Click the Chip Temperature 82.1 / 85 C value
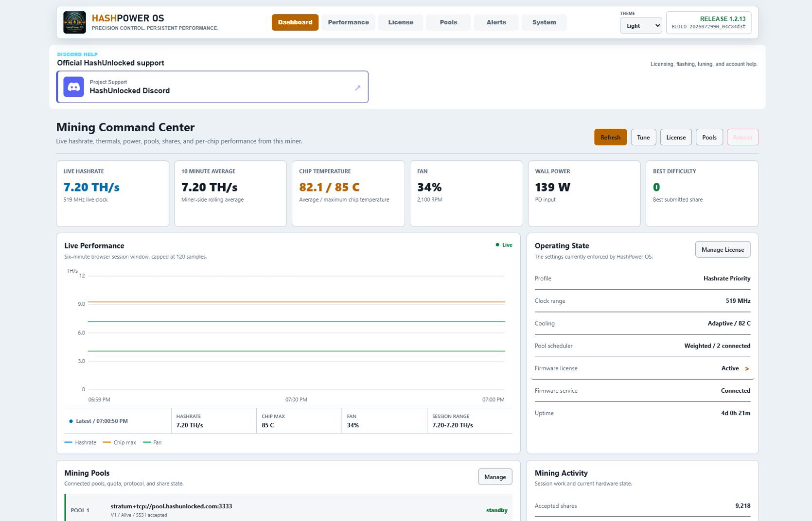The width and height of the screenshot is (812, 521). (329, 187)
